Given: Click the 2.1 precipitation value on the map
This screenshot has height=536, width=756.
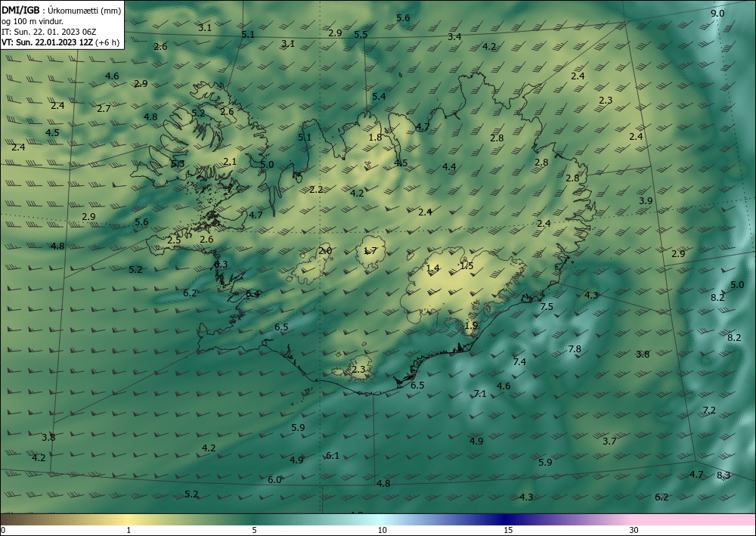Looking at the screenshot, I should (230, 162).
